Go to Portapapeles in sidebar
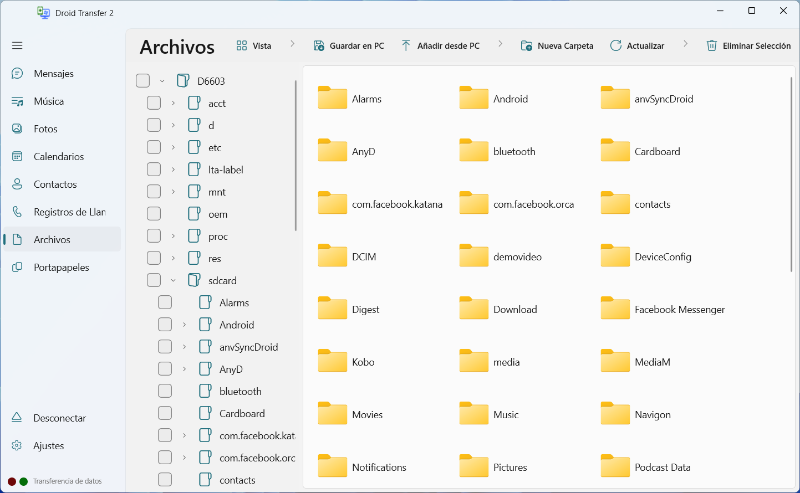The image size is (800, 493). click(x=62, y=267)
